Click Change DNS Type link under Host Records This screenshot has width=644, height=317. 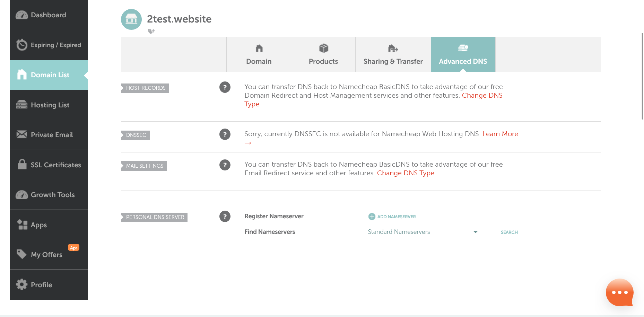482,96
